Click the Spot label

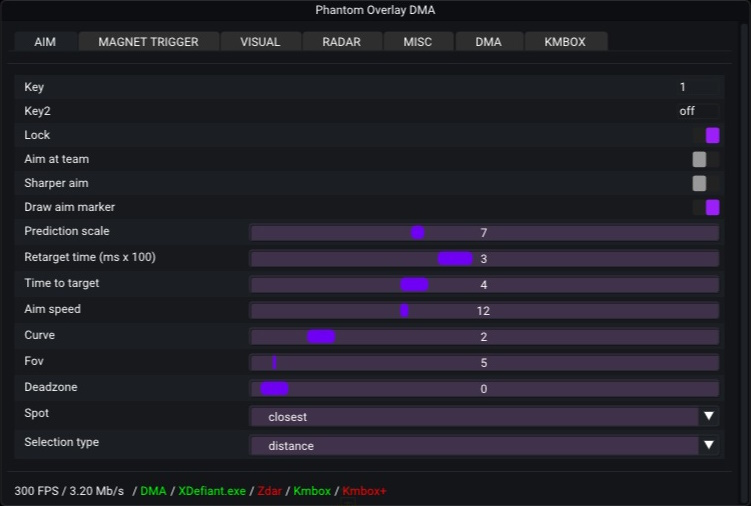pos(36,413)
